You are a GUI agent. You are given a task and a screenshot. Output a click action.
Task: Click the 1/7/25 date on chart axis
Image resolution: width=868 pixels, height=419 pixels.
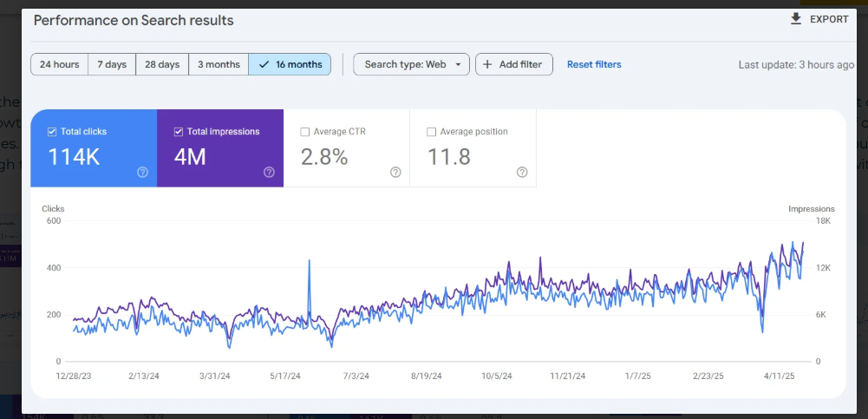tap(638, 376)
